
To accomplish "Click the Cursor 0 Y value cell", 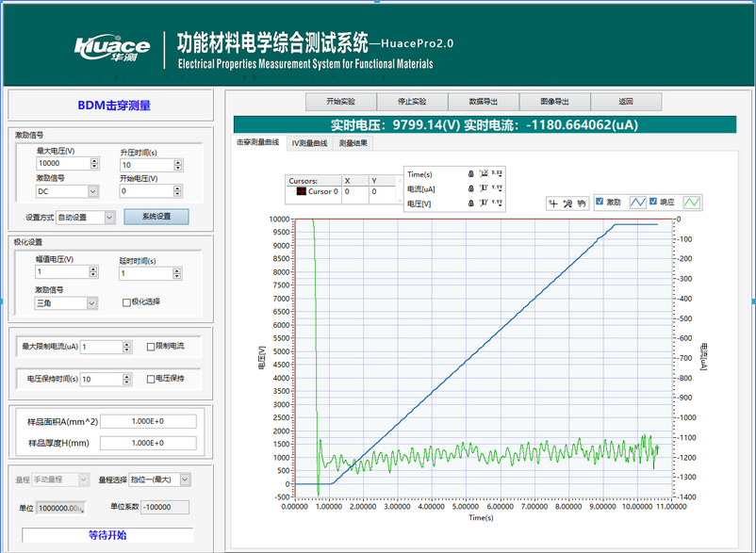I will click(x=383, y=192).
